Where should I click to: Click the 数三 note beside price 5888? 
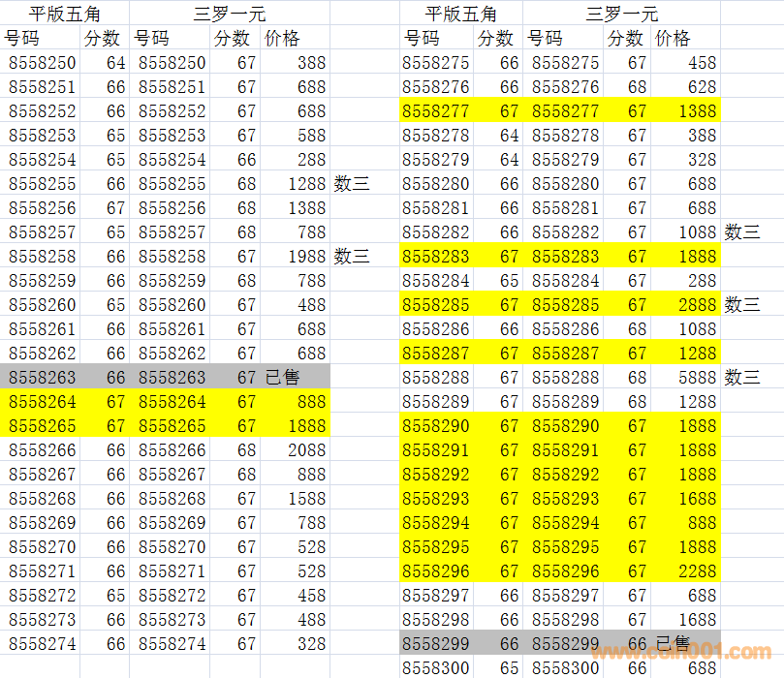point(742,378)
